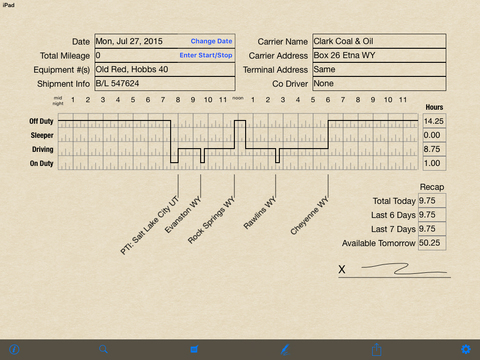The width and height of the screenshot is (480, 360).
Task: Click Off Duty hours value 14.25
Action: 434,121
